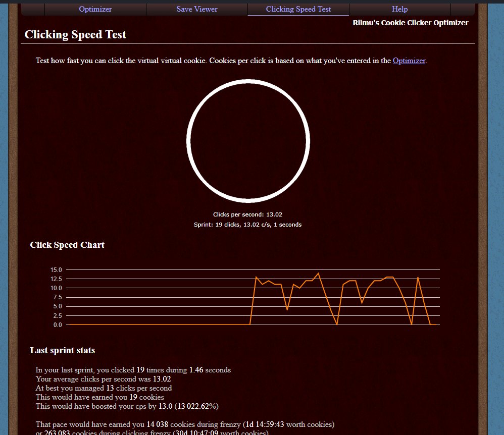Click the Riimu's Cookie Clicker Optimizer title
504x435 pixels.
[x=410, y=22]
